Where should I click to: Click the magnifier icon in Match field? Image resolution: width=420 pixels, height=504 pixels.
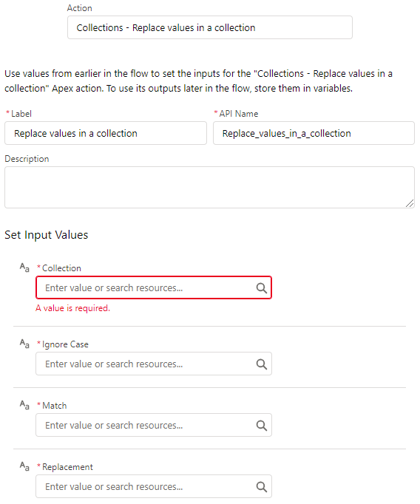(x=262, y=426)
